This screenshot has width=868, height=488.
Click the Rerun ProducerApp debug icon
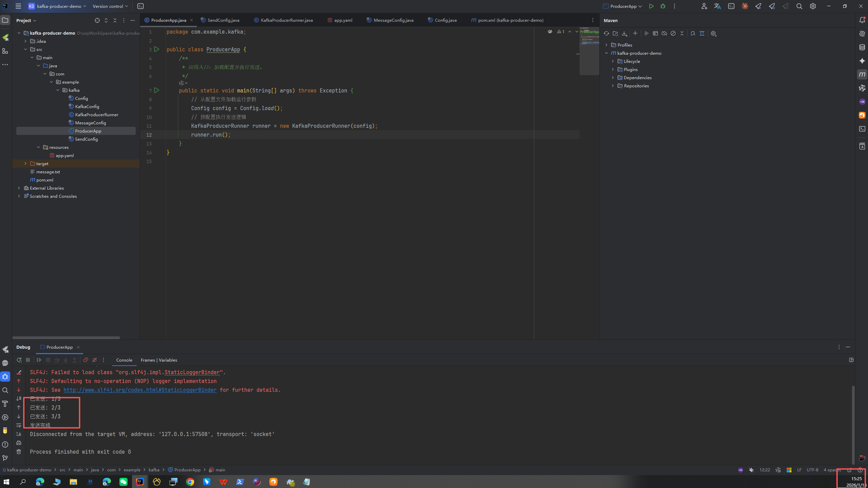(19, 360)
